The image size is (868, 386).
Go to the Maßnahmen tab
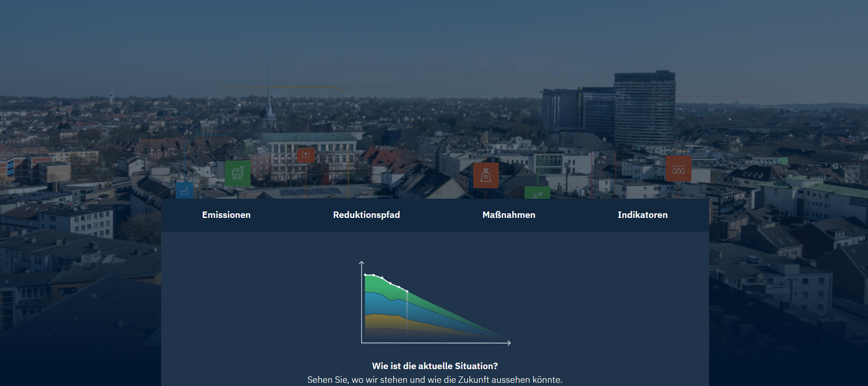coord(509,215)
